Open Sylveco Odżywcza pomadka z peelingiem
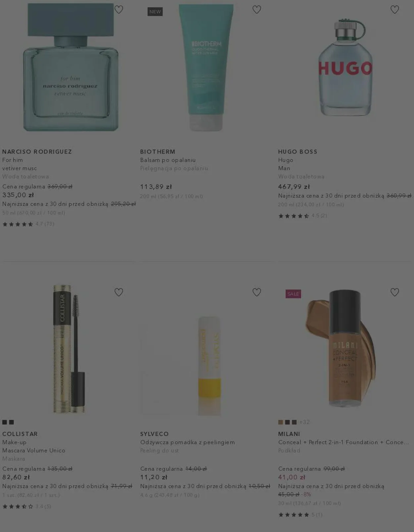 (x=187, y=442)
